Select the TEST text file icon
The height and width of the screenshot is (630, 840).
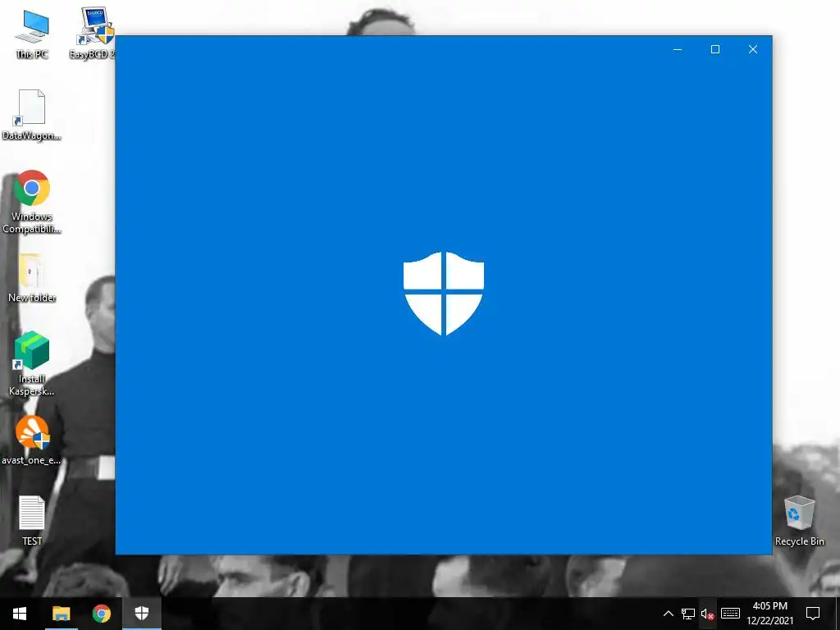pyautogui.click(x=32, y=521)
